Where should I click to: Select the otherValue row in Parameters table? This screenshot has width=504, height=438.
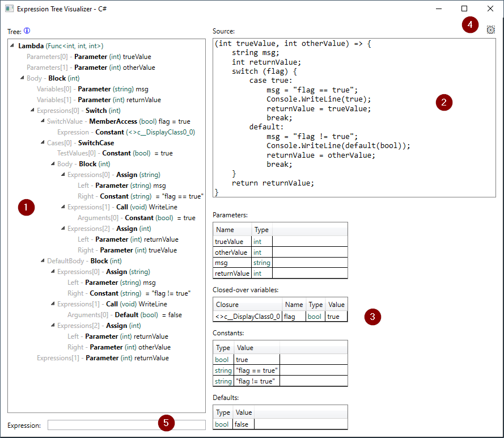(x=232, y=252)
